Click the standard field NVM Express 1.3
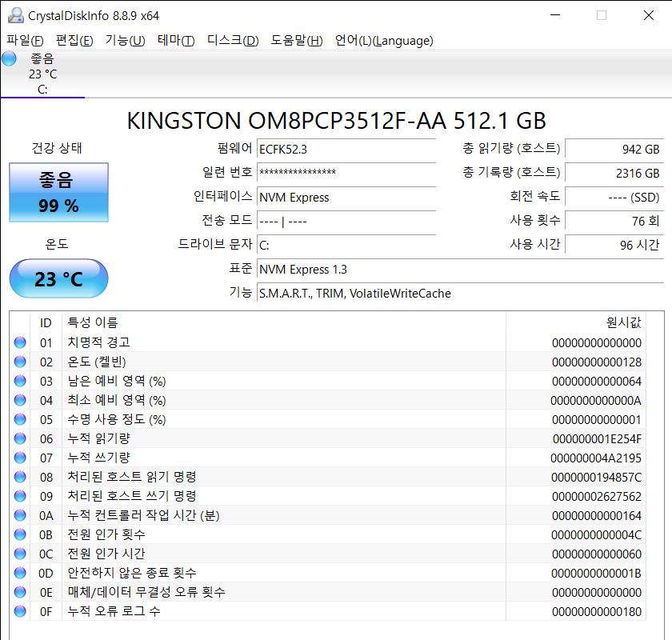 (460, 270)
